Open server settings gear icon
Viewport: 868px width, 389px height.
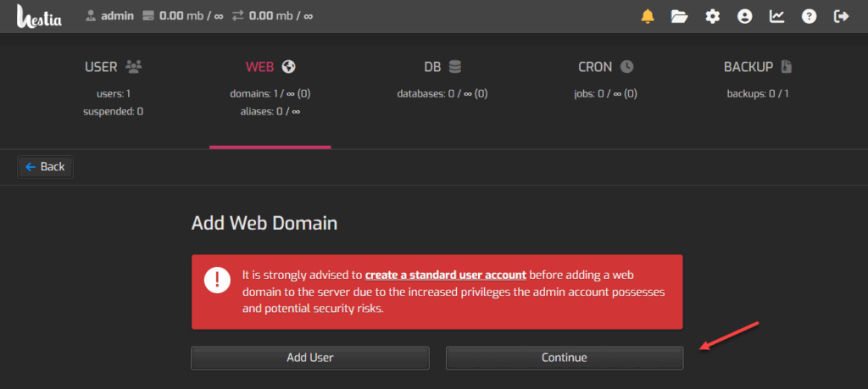713,16
